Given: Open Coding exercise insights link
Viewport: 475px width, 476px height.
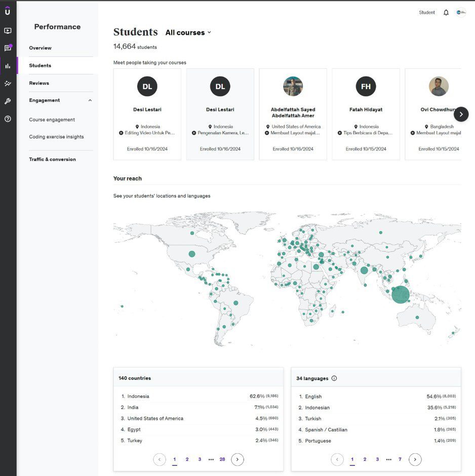Looking at the screenshot, I should (56, 137).
